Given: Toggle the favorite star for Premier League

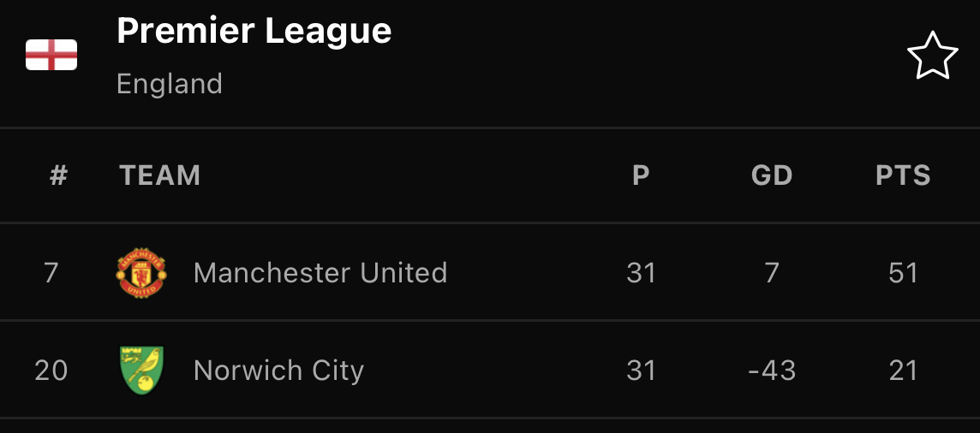Looking at the screenshot, I should [932, 56].
